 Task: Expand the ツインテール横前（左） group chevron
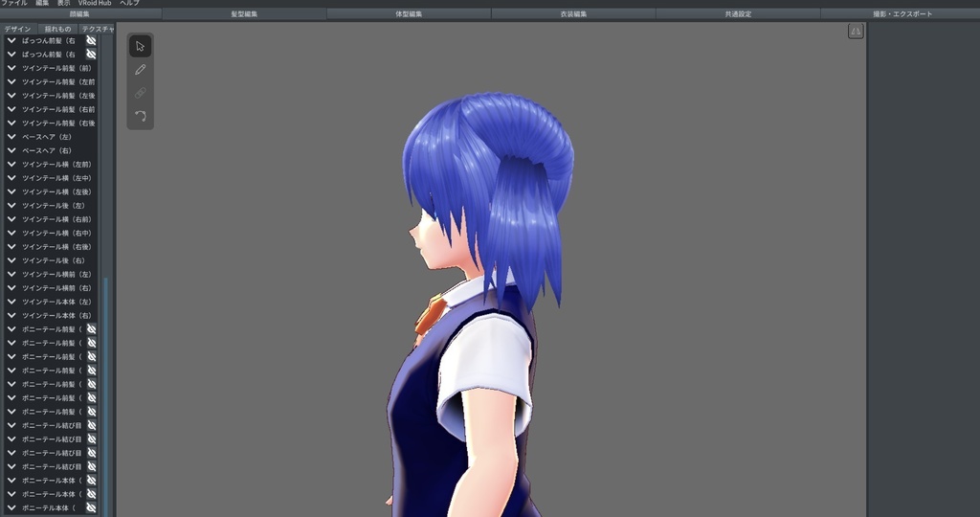click(11, 274)
